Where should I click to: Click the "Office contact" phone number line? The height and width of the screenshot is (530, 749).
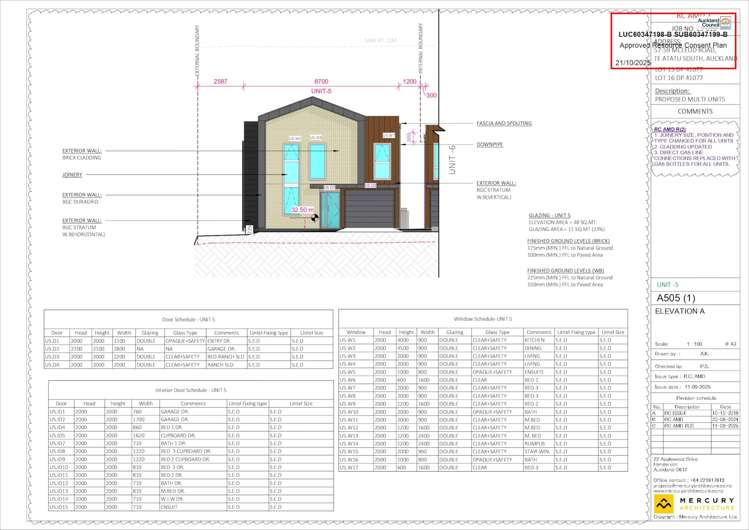689,480
